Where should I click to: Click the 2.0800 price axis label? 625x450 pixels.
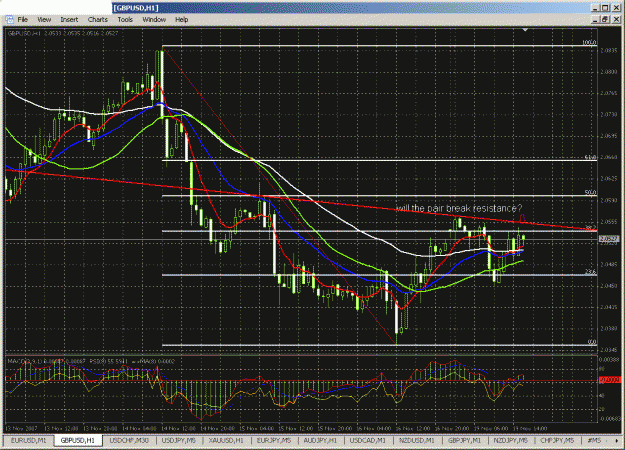point(609,72)
